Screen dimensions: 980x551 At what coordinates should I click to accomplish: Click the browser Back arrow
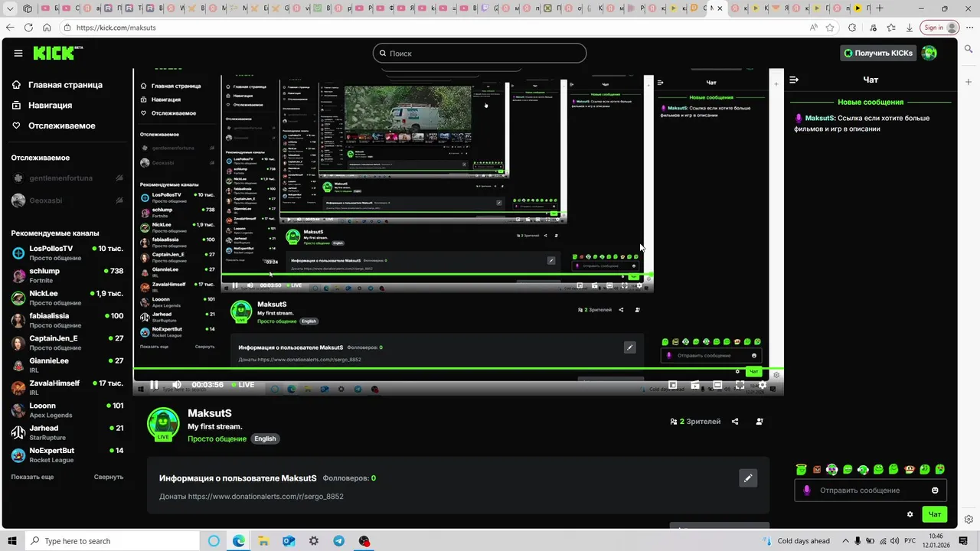pos(9,27)
